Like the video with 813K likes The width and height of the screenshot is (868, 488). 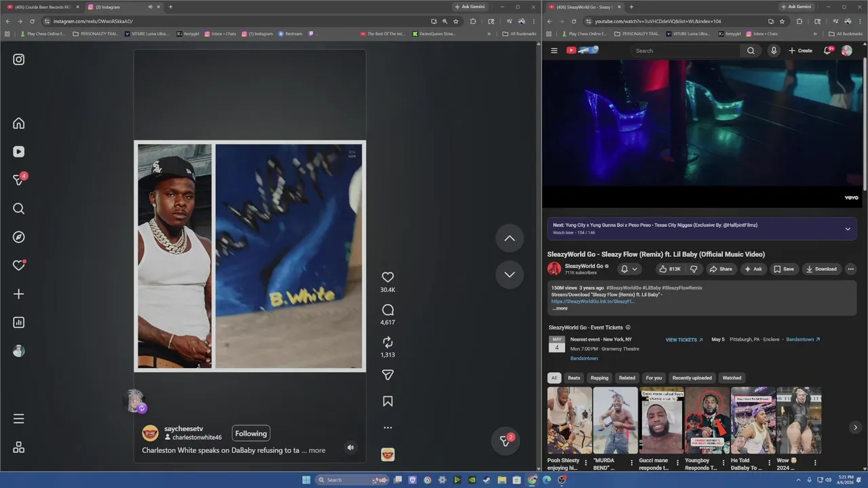(x=670, y=269)
